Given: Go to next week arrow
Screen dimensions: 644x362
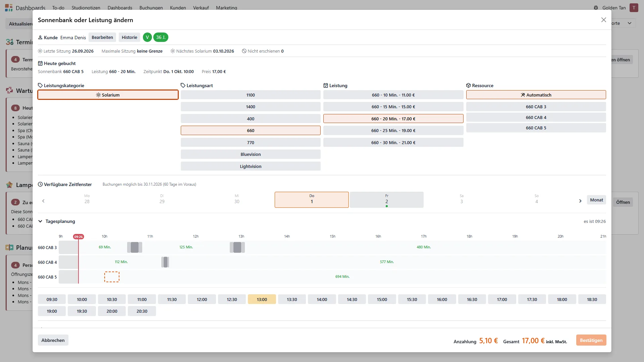Looking at the screenshot, I should (580, 201).
